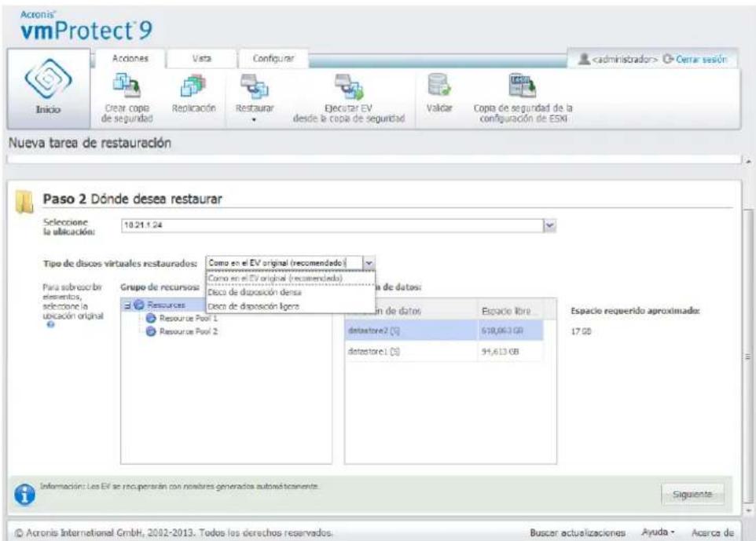Select Como en el EV original option in list
The image size is (756, 541).
pyautogui.click(x=290, y=279)
